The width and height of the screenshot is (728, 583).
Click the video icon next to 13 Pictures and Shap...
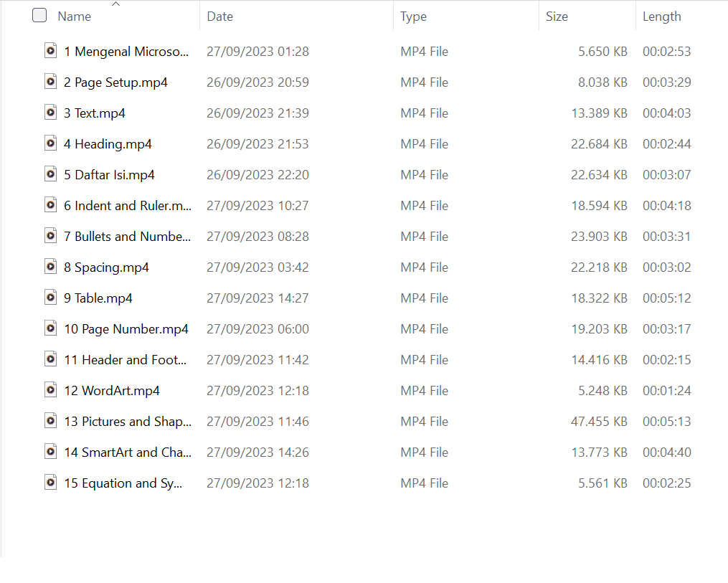pyautogui.click(x=50, y=421)
